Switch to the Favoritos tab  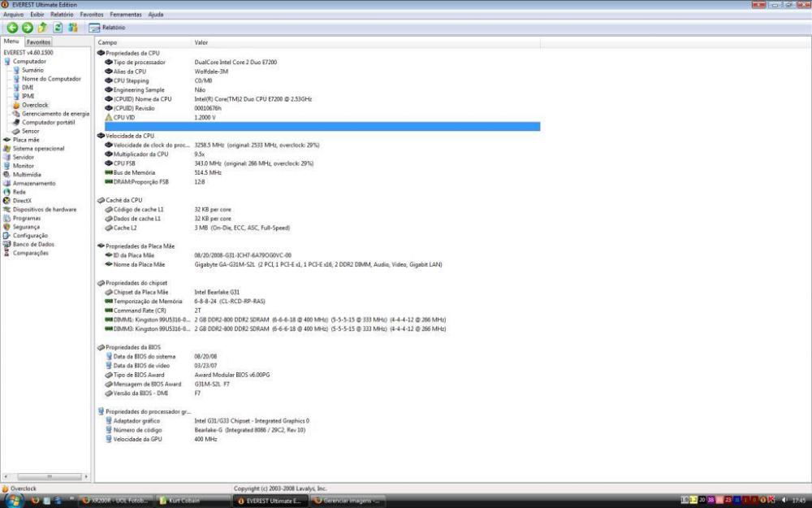tap(38, 41)
